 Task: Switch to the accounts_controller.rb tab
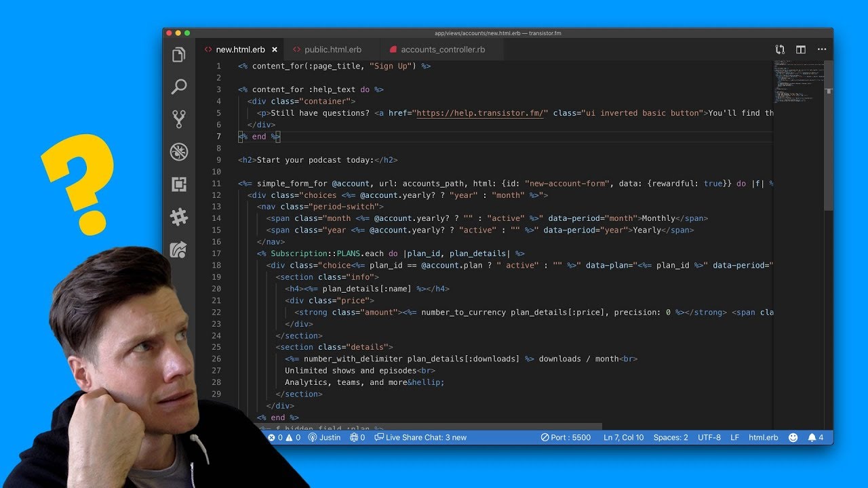[x=443, y=49]
